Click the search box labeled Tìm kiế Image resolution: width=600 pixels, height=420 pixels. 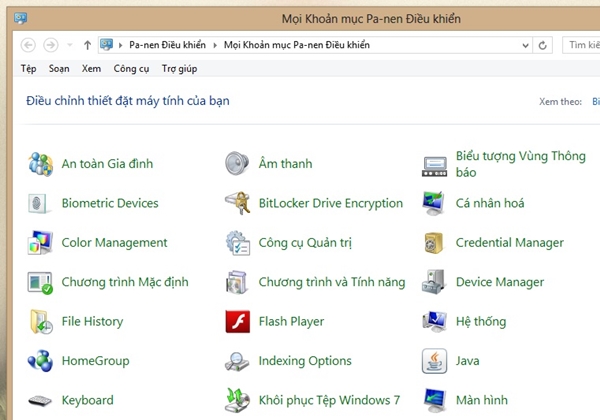pos(581,45)
